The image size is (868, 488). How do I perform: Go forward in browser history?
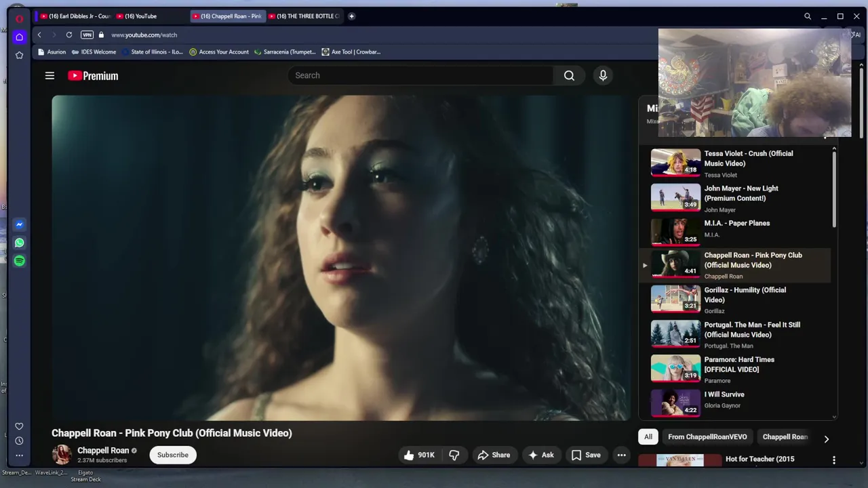point(54,35)
